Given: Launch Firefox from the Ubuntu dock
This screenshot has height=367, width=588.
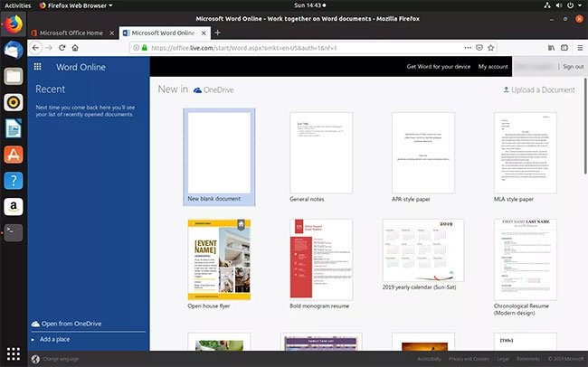Looking at the screenshot, I should (14, 24).
